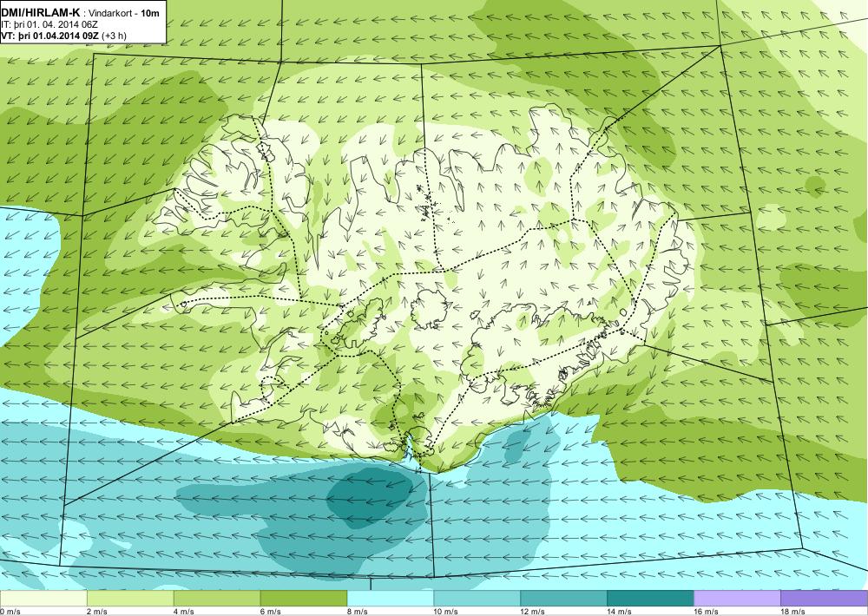Select the legend swatch between 2 m/s and 4 m/s
The image size is (868, 616).
130,599
